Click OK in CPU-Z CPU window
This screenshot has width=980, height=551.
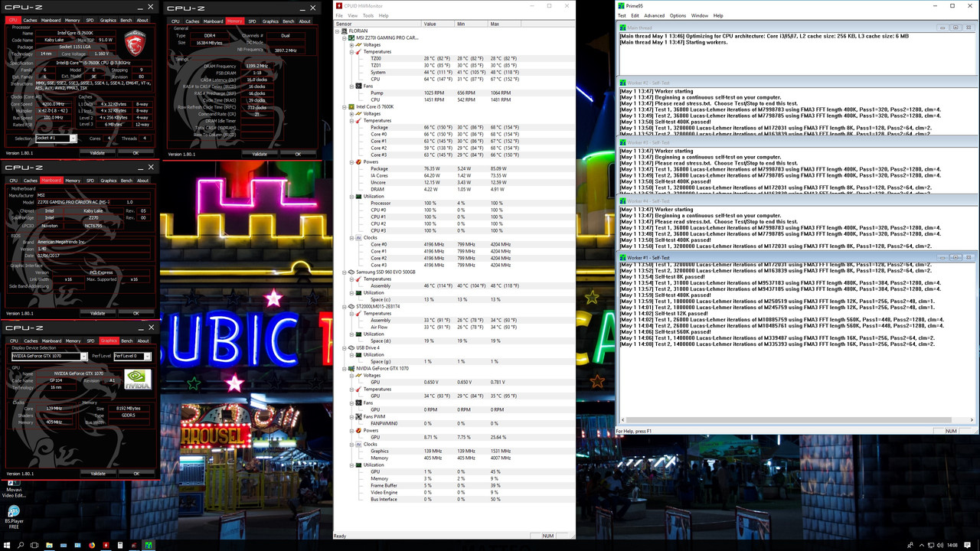[x=136, y=152]
